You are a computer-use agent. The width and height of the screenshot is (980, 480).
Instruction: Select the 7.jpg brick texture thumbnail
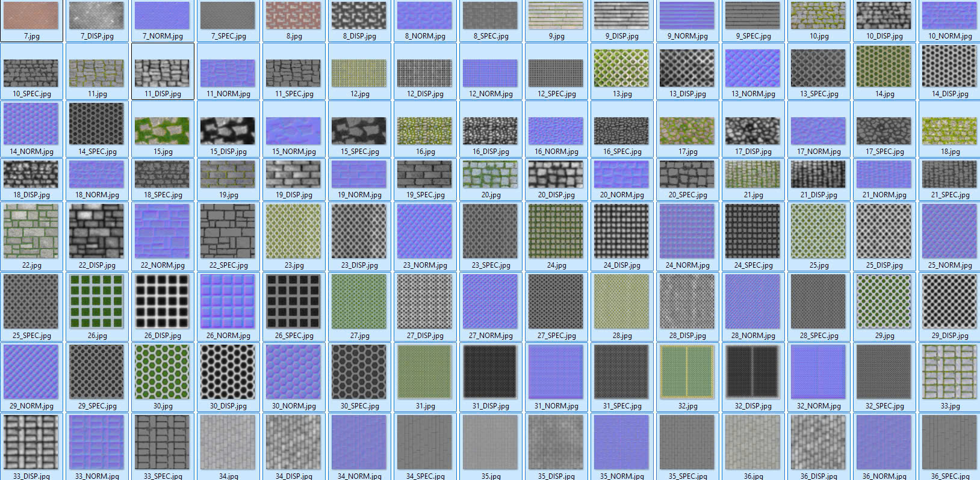point(31,16)
